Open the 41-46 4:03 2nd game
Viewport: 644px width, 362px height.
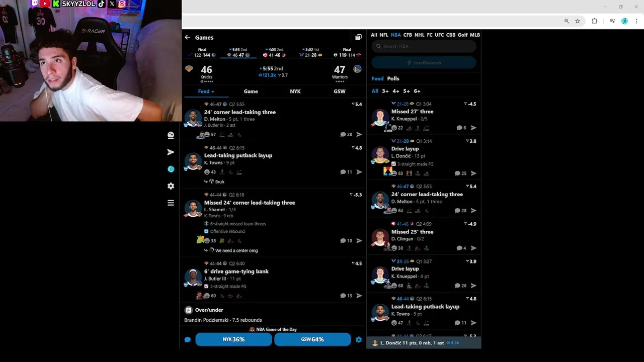coord(274,52)
